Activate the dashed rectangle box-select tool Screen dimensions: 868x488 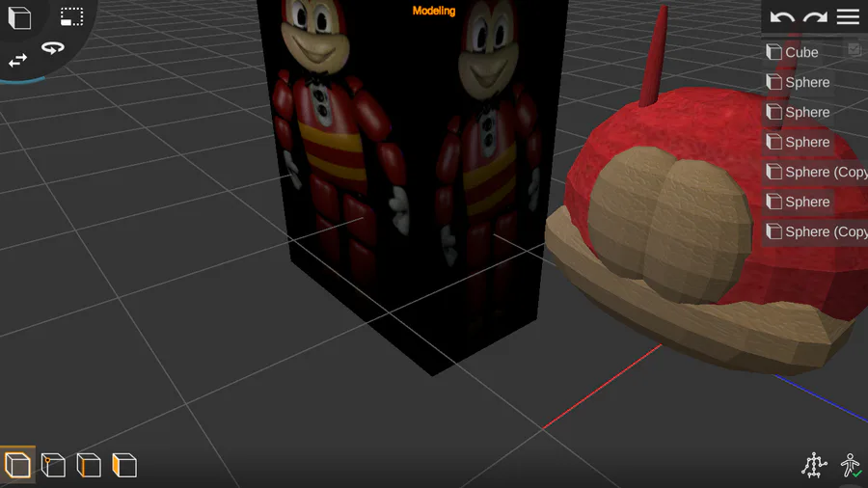[72, 16]
